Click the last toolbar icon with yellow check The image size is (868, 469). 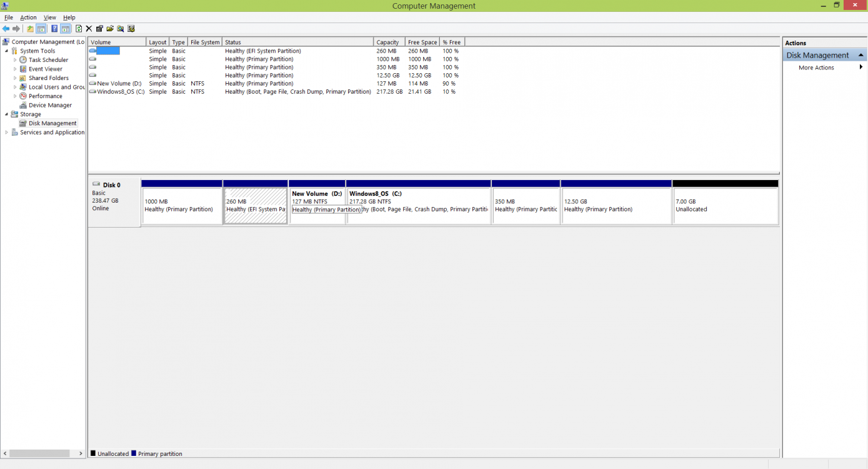pyautogui.click(x=131, y=29)
